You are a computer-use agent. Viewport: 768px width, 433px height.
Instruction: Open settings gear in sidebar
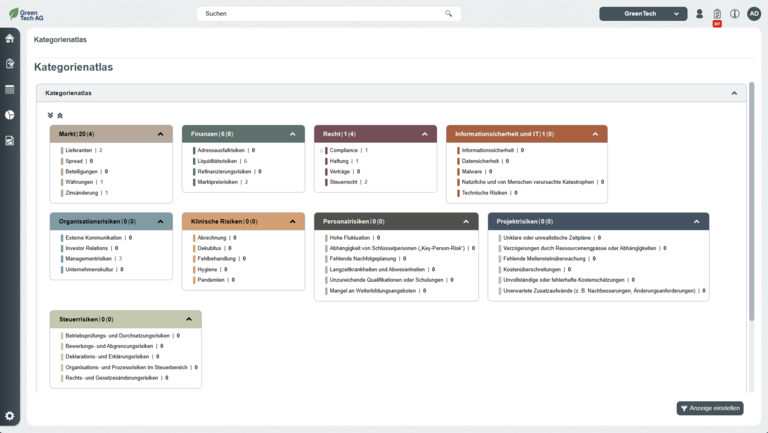(10, 416)
